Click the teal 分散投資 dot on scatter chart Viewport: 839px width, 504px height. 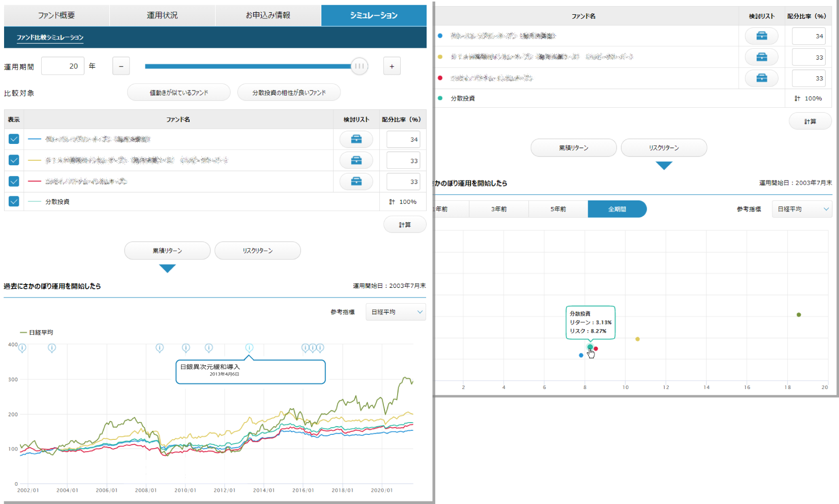pyautogui.click(x=590, y=347)
